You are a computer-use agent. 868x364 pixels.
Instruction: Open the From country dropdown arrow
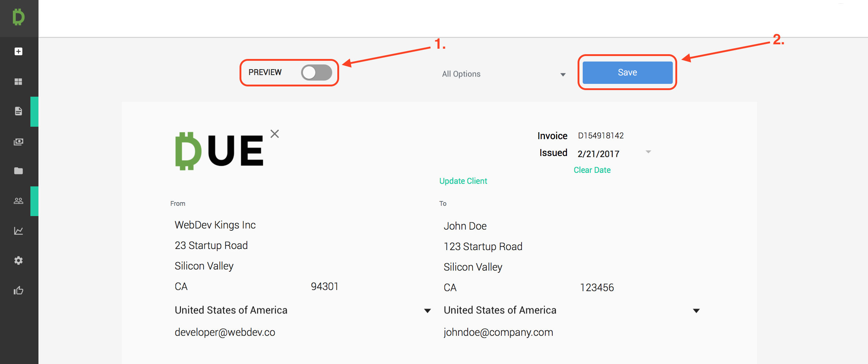(x=427, y=311)
